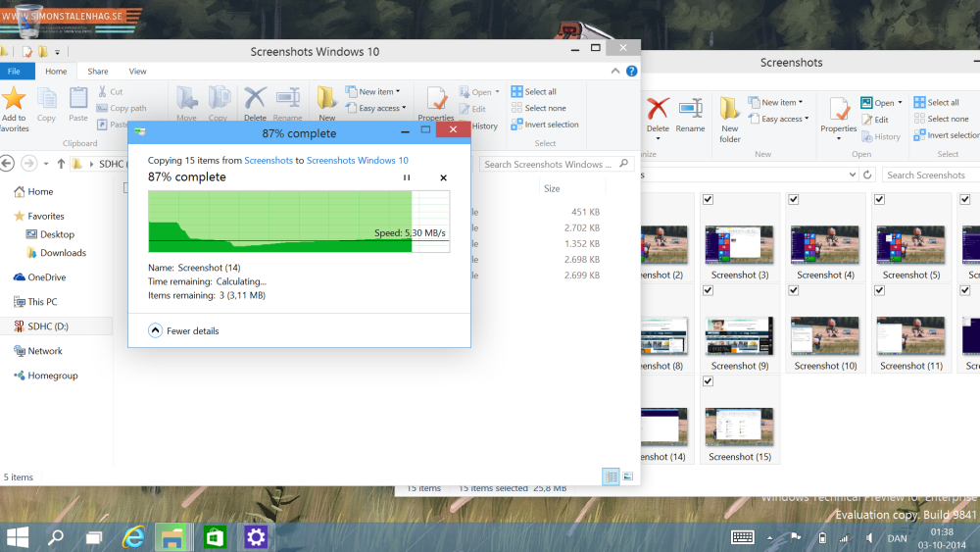Screen dimensions: 980x552
Task: Pause the file copy operation
Action: coord(407,177)
